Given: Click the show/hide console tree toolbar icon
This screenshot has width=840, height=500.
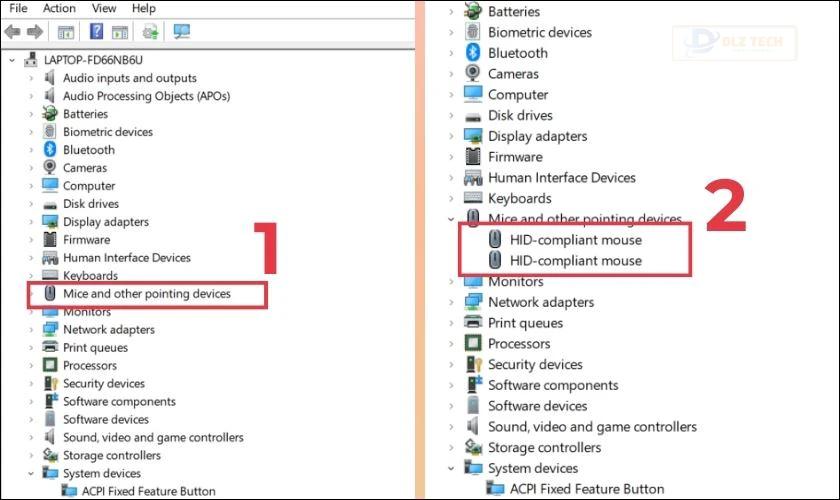Looking at the screenshot, I should coord(66,32).
